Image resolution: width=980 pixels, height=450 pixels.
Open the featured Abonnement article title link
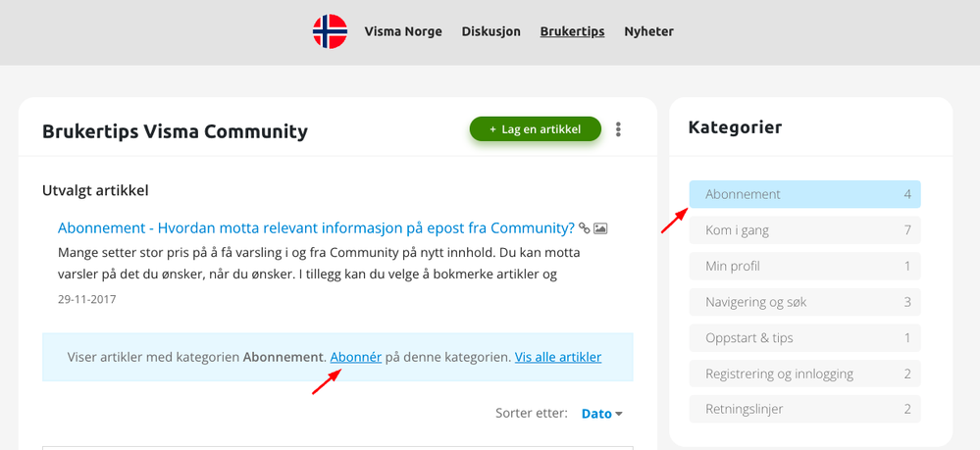(x=316, y=228)
